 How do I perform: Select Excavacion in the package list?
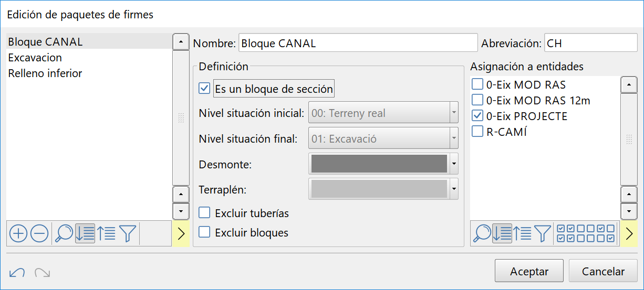click(x=35, y=58)
